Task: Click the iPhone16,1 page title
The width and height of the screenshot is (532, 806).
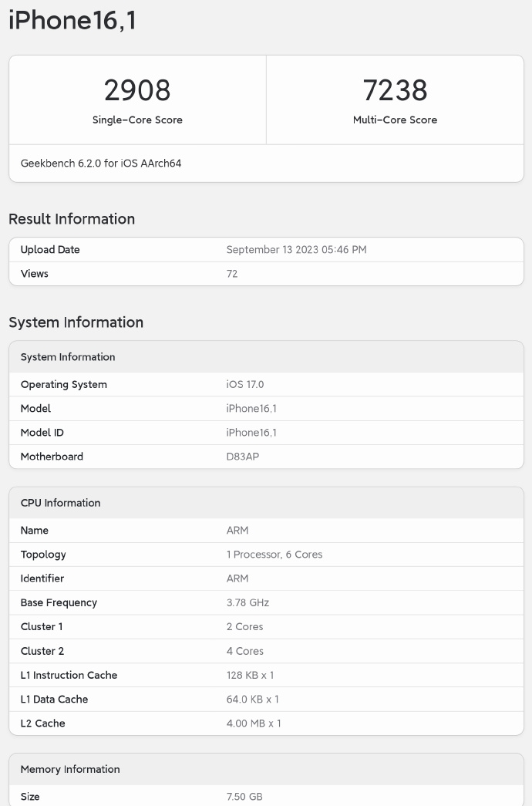Action: 72,20
